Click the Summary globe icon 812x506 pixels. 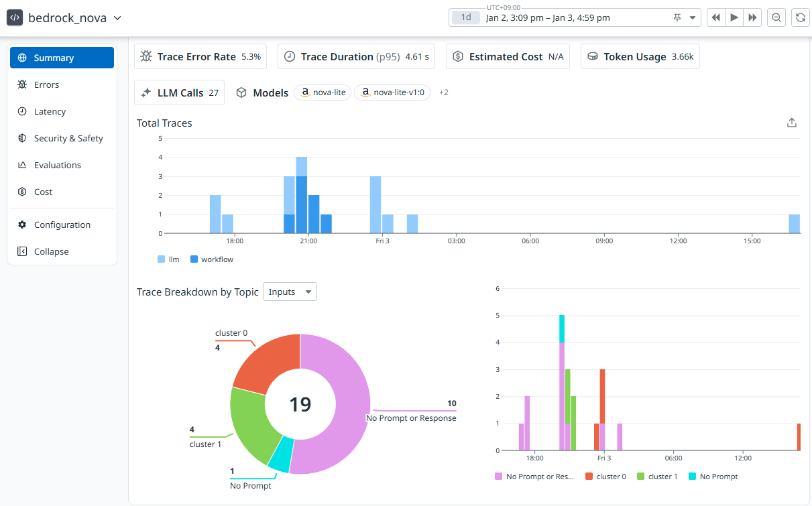coord(22,58)
